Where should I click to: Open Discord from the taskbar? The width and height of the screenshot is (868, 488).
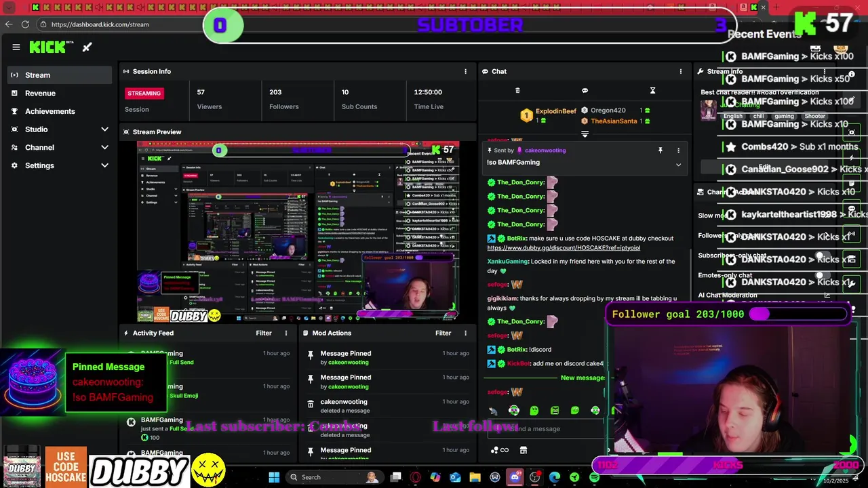tap(515, 477)
